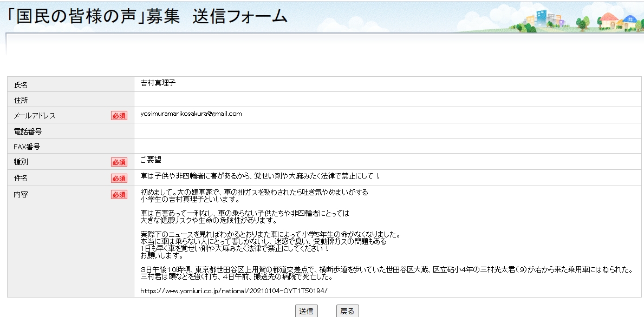Click the email address yosimuramarikosakura@gmail.com

tap(191, 114)
